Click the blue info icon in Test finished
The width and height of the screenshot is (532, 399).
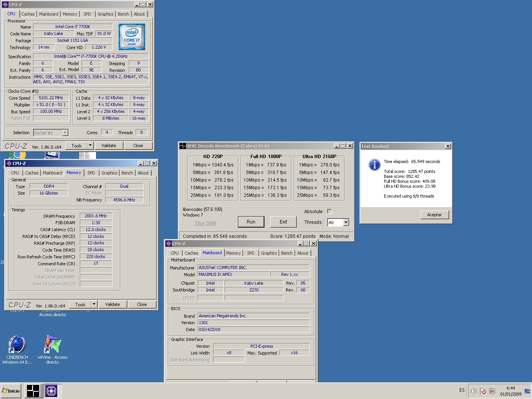pyautogui.click(x=374, y=165)
